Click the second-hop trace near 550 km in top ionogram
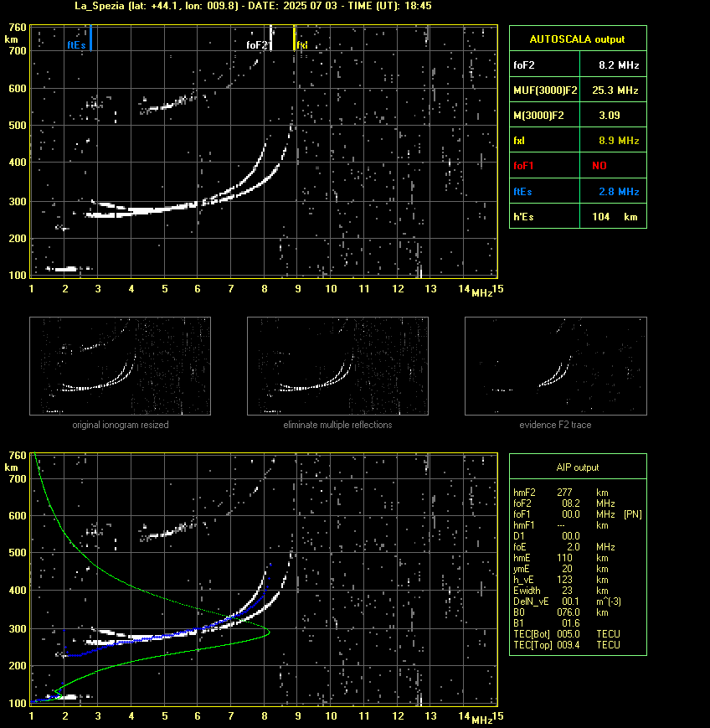Viewport: 710px width, 728px height. tap(167, 106)
